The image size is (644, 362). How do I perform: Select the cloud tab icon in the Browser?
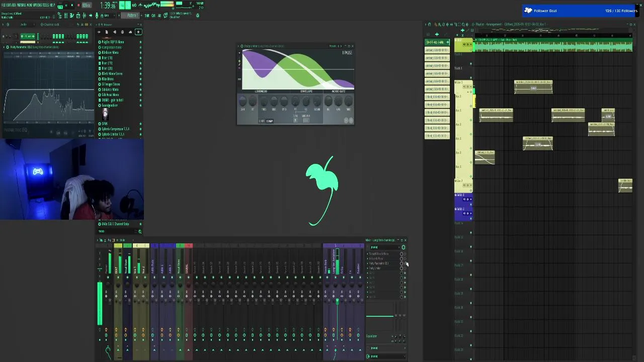coord(130,32)
